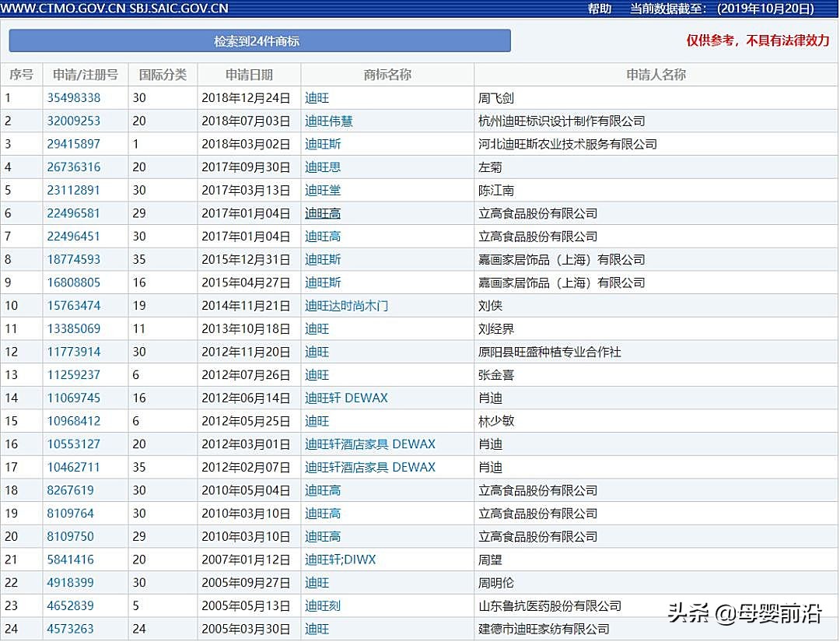Screen dimensions: 840x642
Task: View trademark 迪旺轩 DEWAX details
Action: pos(343,398)
